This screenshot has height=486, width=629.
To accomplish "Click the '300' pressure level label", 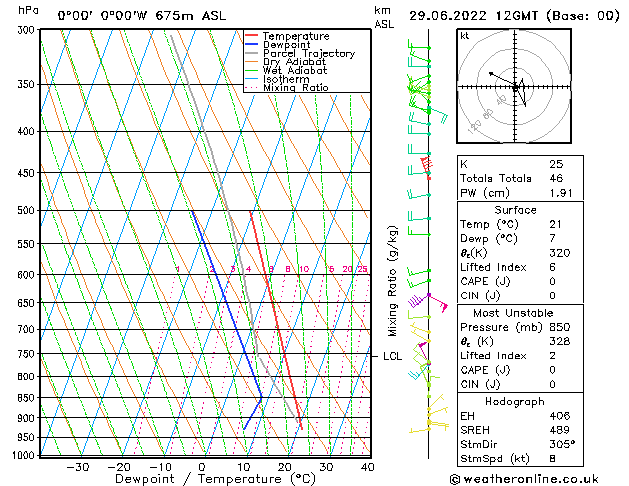I will (x=27, y=30).
